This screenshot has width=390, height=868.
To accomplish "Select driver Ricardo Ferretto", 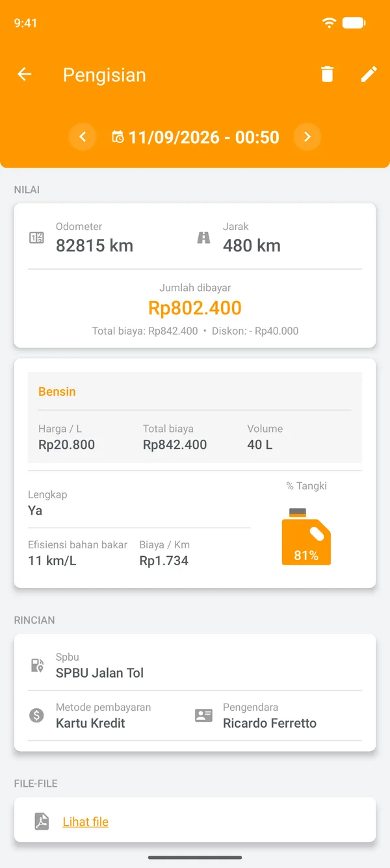I will [x=270, y=723].
